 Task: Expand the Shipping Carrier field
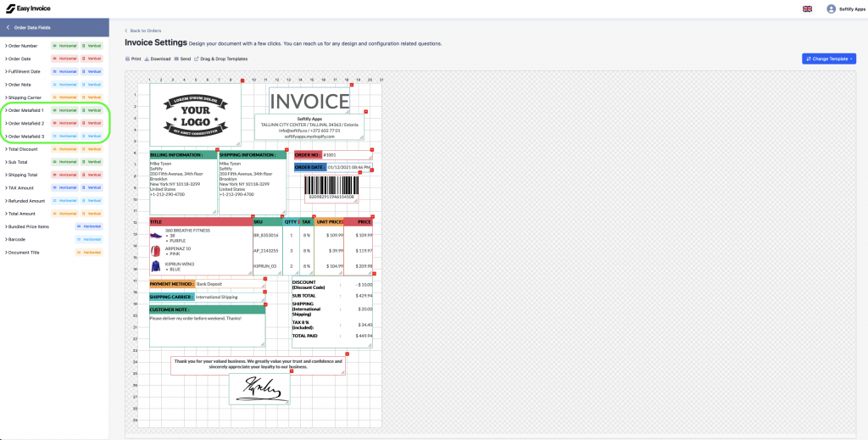click(24, 97)
